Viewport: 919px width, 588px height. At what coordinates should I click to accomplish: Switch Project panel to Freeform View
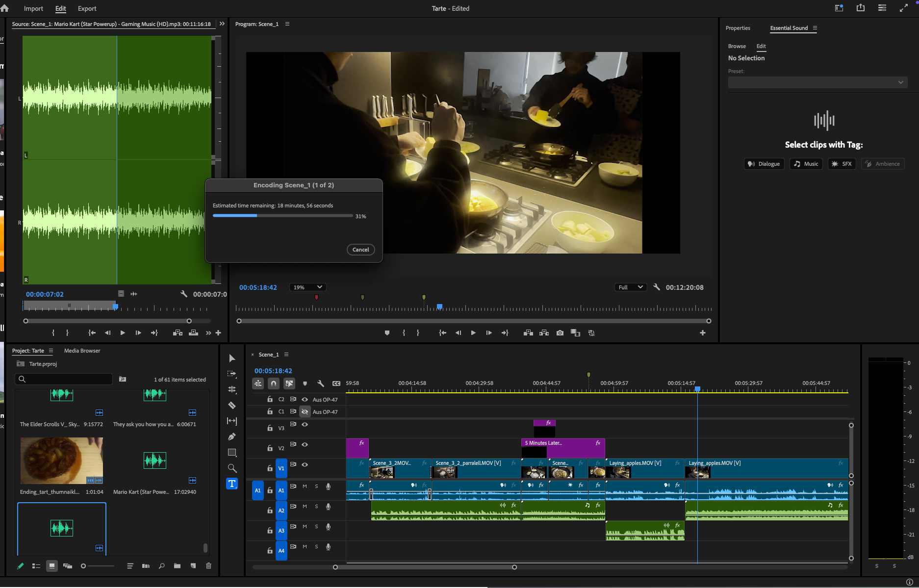pos(68,566)
